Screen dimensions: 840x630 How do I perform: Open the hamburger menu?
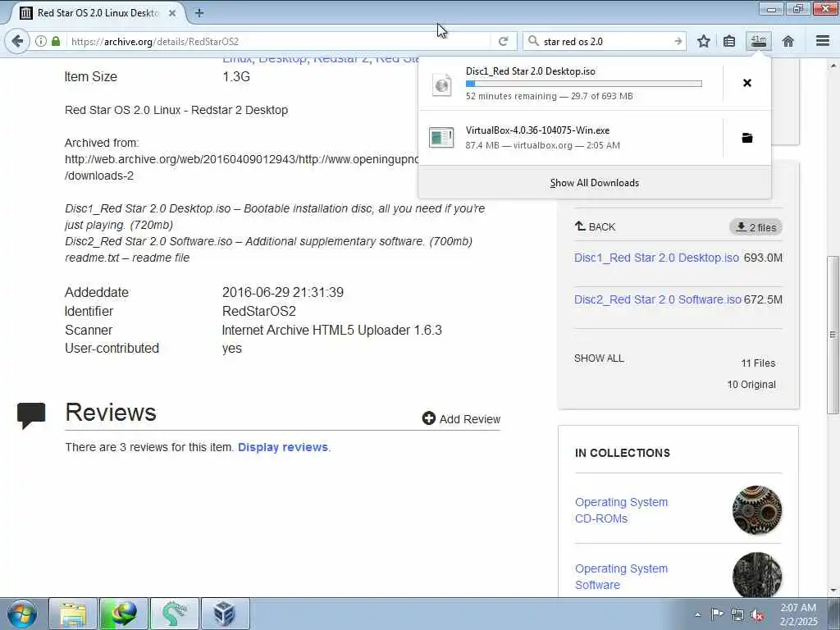(x=822, y=41)
